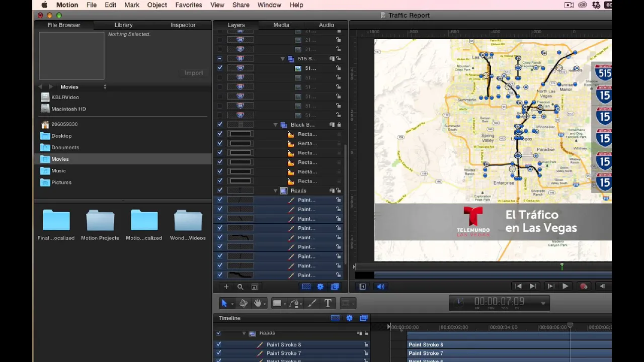Open Documents folder in File Browser sidebar
Viewport: 644px width, 362px height.
tap(65, 147)
